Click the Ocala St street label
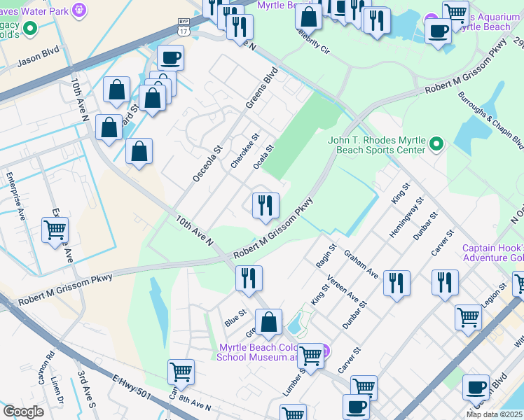Image resolution: width=524 pixels, height=420 pixels. tap(263, 157)
